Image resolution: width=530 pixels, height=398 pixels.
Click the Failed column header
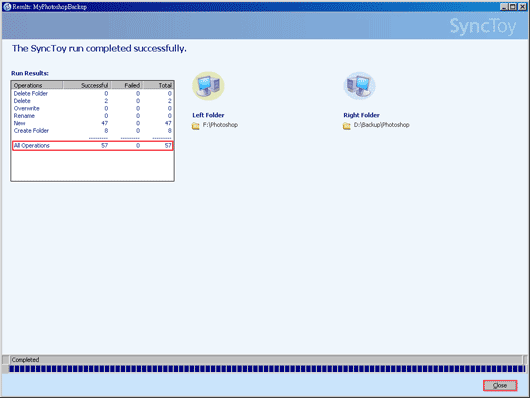tap(127, 85)
